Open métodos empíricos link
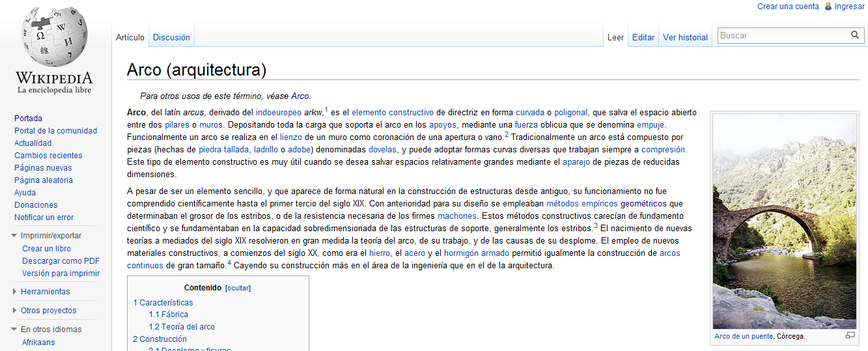Image resolution: width=868 pixels, height=351 pixels. tap(581, 204)
